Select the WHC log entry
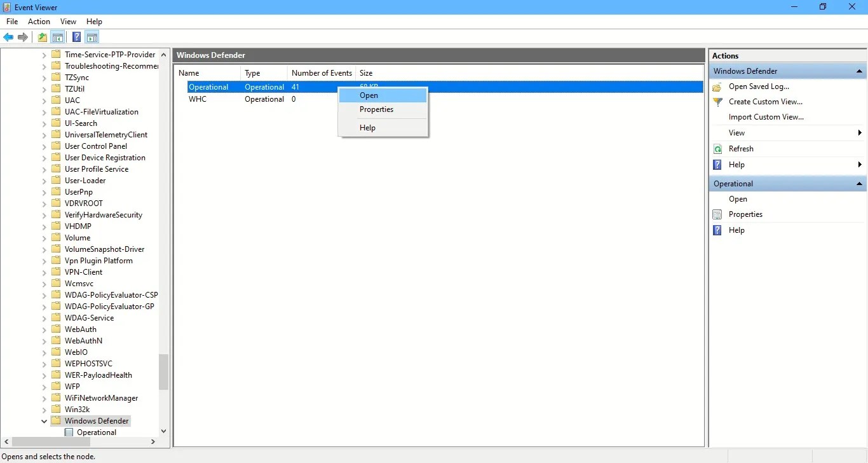 coord(198,99)
